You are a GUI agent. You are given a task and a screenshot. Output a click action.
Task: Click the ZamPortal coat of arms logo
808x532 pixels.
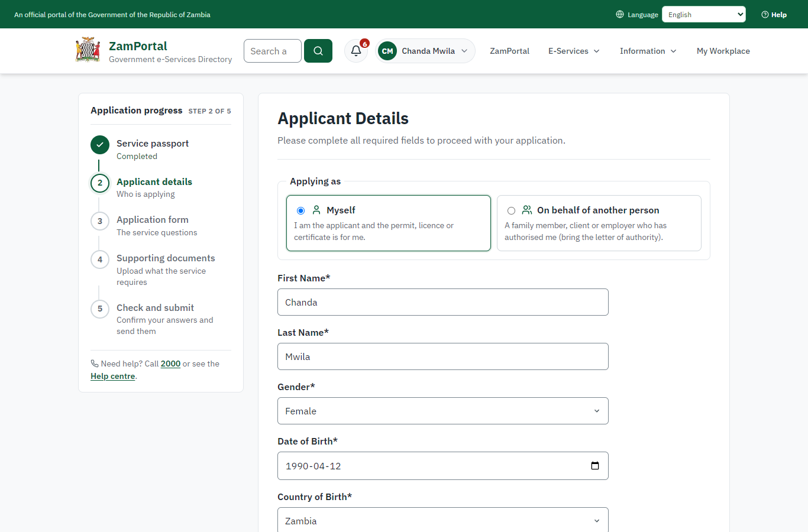click(88, 50)
